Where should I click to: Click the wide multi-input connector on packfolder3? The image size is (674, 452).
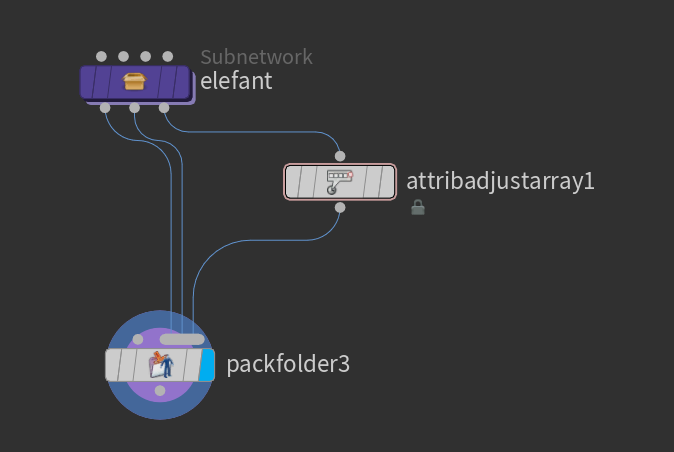(x=182, y=339)
